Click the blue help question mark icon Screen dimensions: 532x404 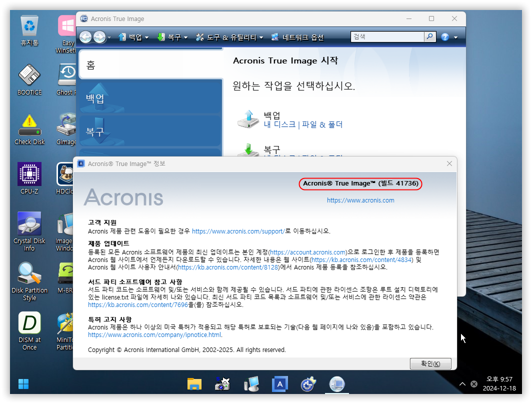[445, 37]
